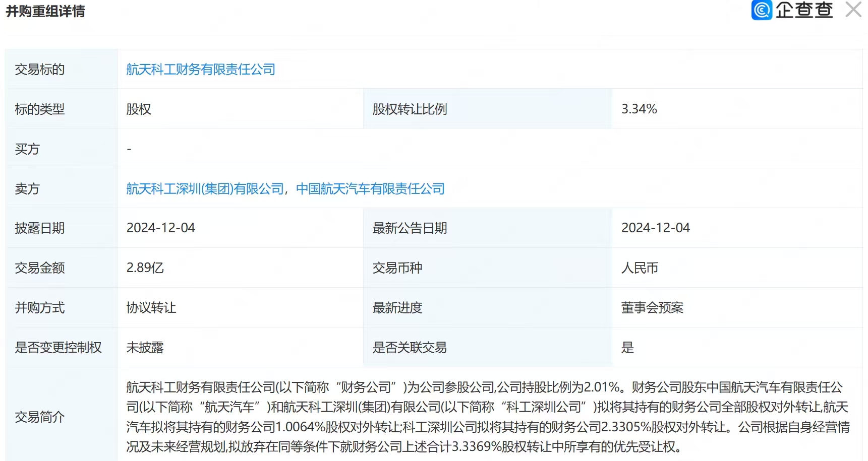The image size is (868, 461).
Task: Select the 2.89亿 amount value
Action: 145,268
